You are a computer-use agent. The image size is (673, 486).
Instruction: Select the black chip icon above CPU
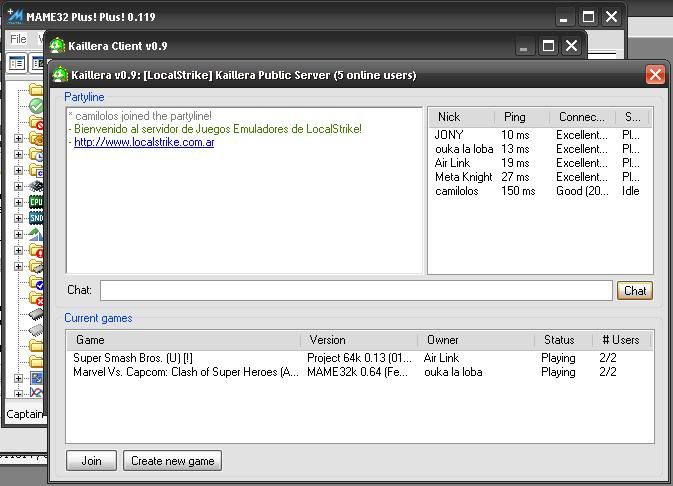pyautogui.click(x=36, y=186)
